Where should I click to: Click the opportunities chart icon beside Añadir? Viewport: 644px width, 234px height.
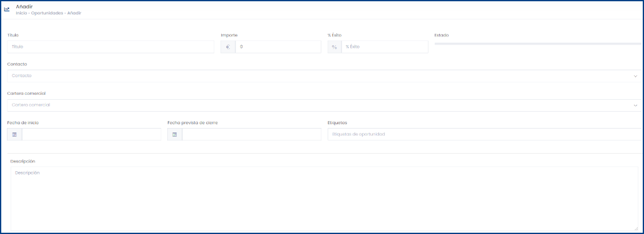[x=6, y=9]
